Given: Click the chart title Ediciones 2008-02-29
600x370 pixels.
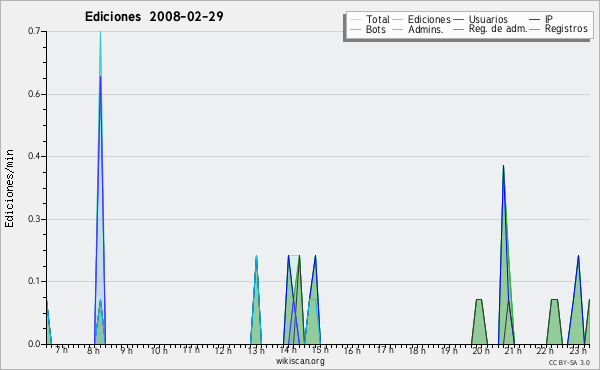Looking at the screenshot, I should click(x=154, y=17).
